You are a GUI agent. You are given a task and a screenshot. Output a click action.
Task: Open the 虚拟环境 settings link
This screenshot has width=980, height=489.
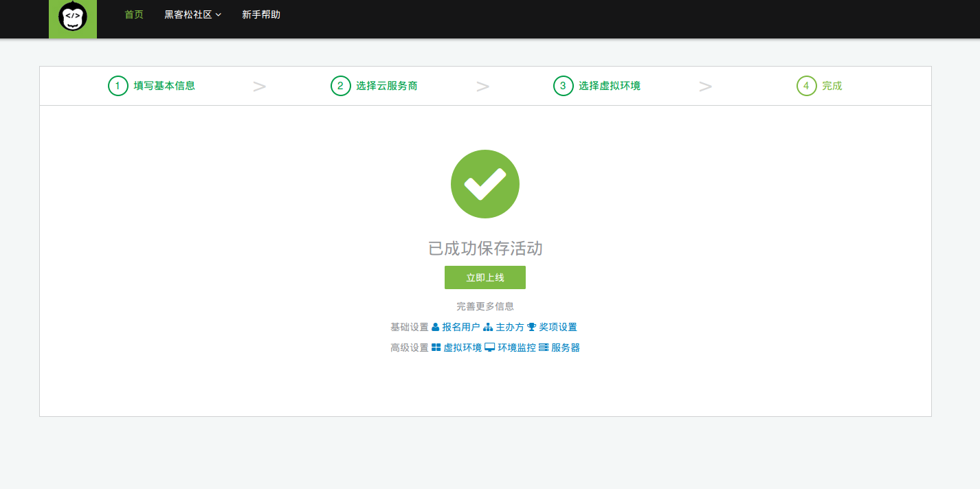click(463, 348)
